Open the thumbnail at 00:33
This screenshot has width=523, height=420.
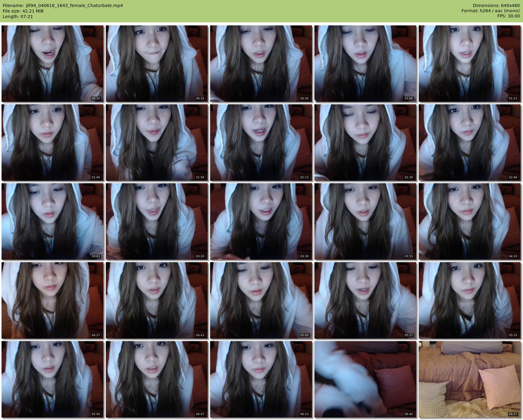tap(157, 63)
